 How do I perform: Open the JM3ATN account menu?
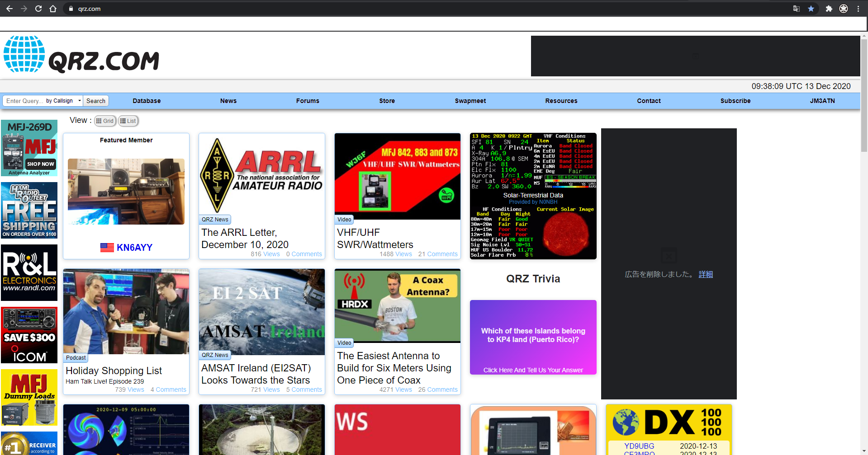822,101
